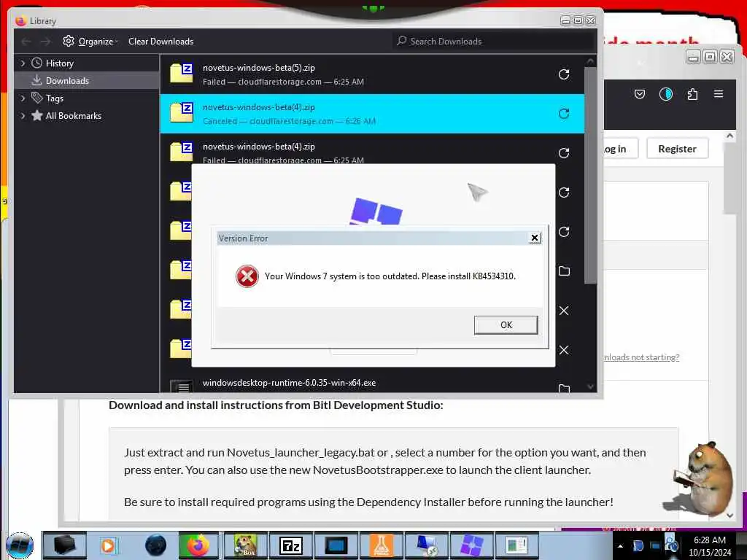Open the purple blocks taskbar icon
The width and height of the screenshot is (747, 560).
tap(471, 545)
